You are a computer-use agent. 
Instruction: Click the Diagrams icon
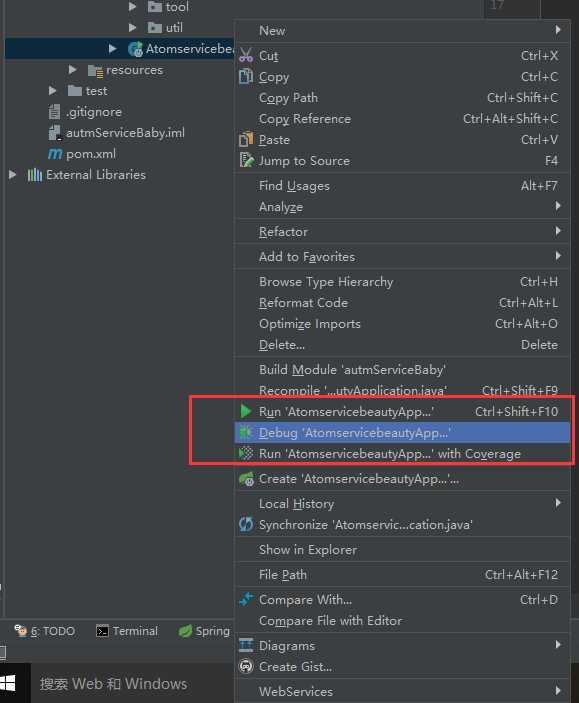tap(246, 645)
